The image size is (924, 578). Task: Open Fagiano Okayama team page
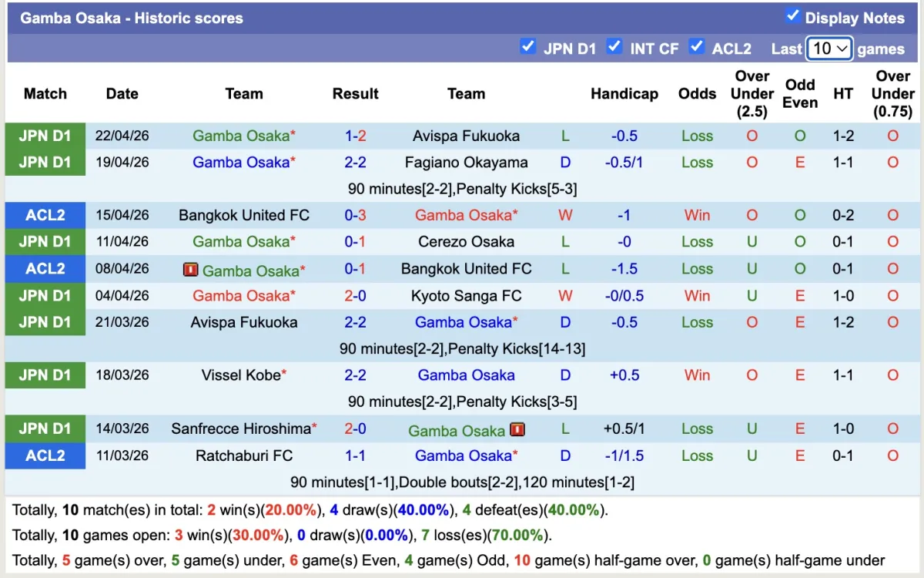466,163
